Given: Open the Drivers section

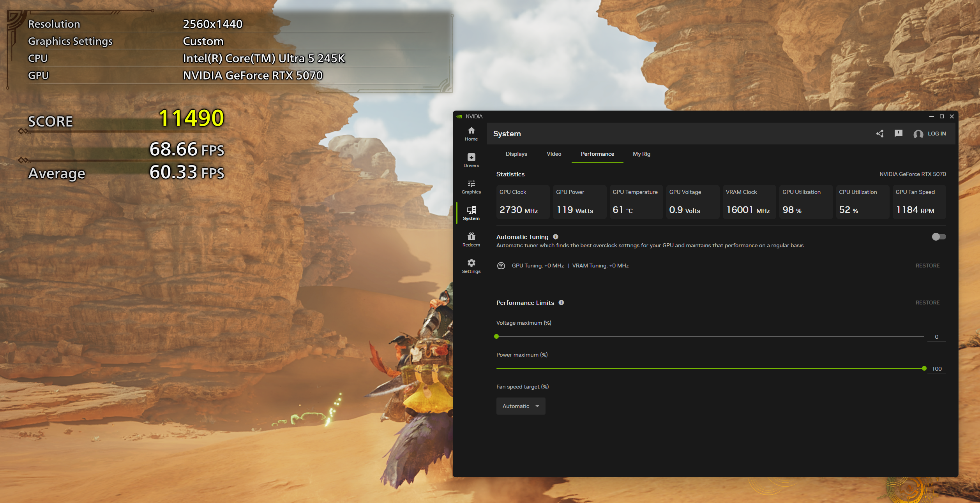Looking at the screenshot, I should click(471, 160).
